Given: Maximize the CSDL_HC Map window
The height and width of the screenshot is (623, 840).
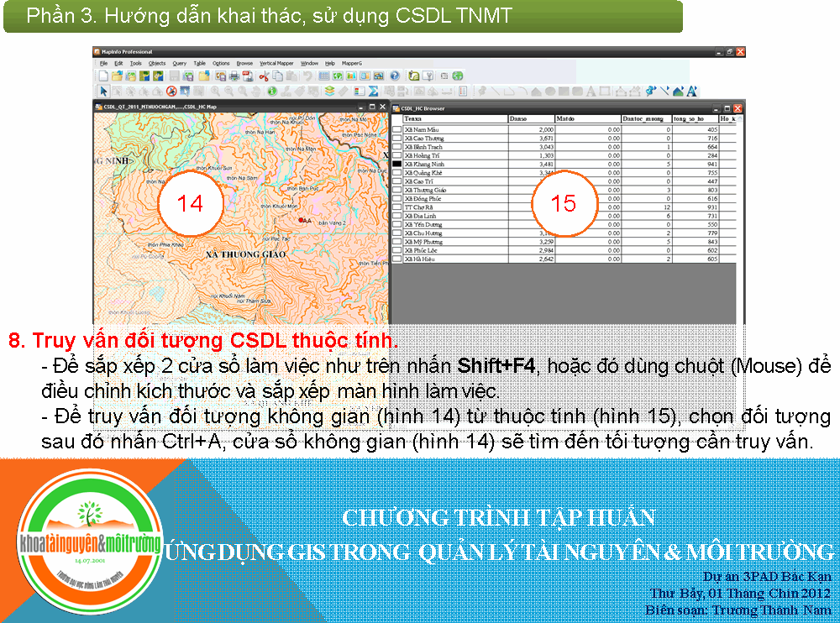Looking at the screenshot, I should pyautogui.click(x=372, y=107).
